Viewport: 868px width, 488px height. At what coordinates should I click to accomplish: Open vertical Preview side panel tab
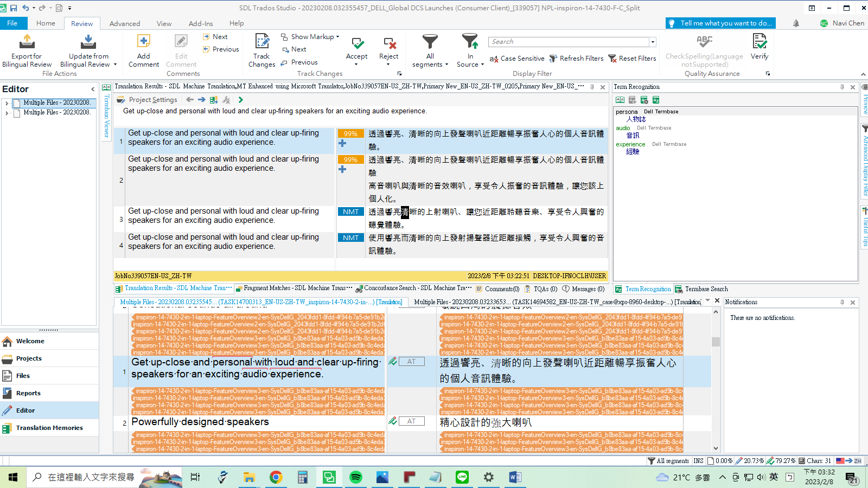pyautogui.click(x=865, y=99)
